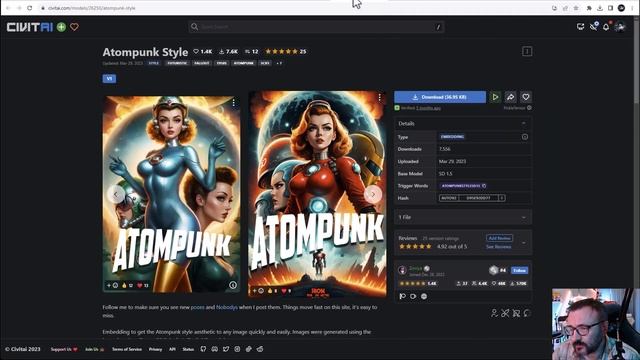Click the crossed icon with badge in header
Viewport: 640px width, 360px height.
coord(593,27)
